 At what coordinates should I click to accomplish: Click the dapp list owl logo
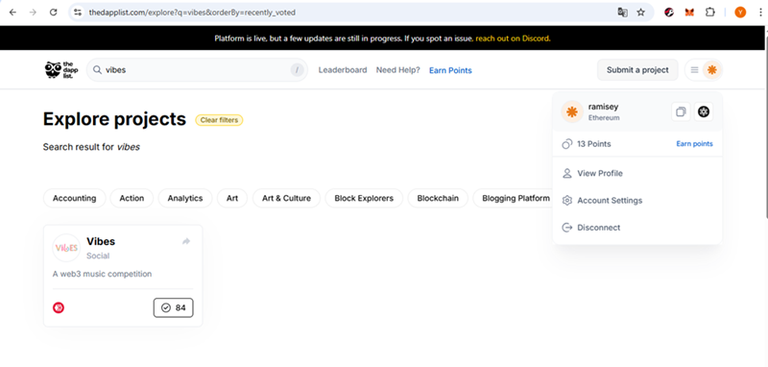61,70
